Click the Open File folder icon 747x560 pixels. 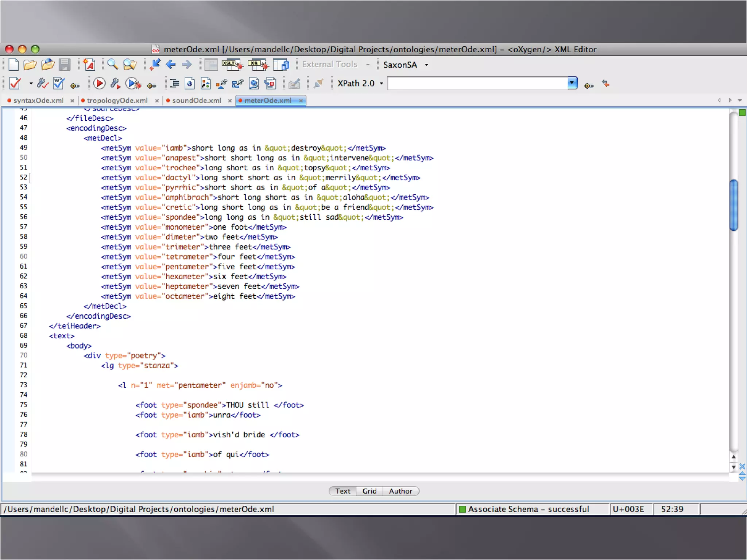(30, 65)
